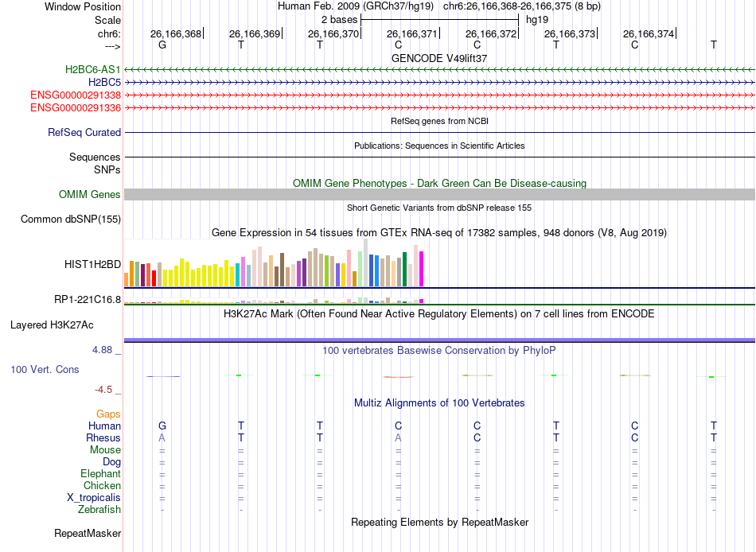Click the hg19 label beside the scale bar

[537, 20]
